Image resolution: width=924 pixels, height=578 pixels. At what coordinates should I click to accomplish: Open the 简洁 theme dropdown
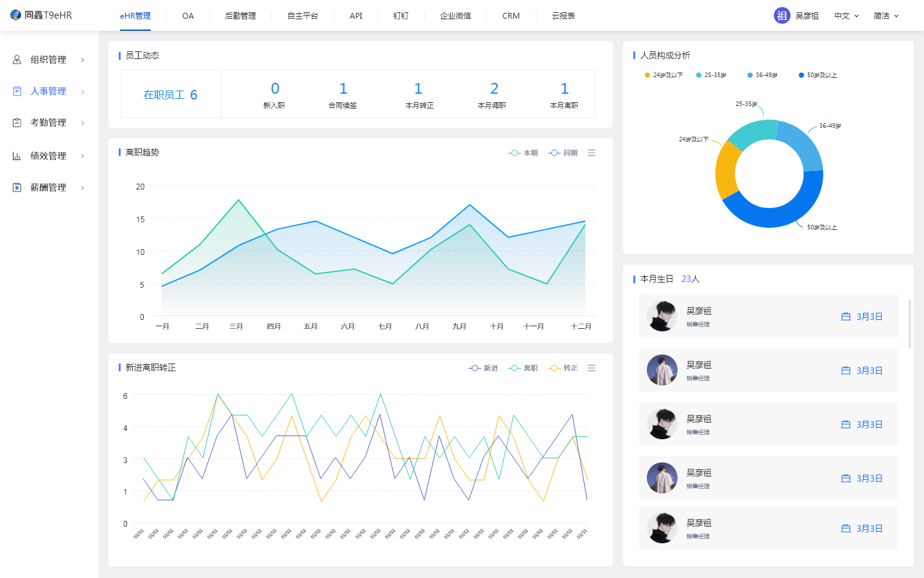point(886,15)
